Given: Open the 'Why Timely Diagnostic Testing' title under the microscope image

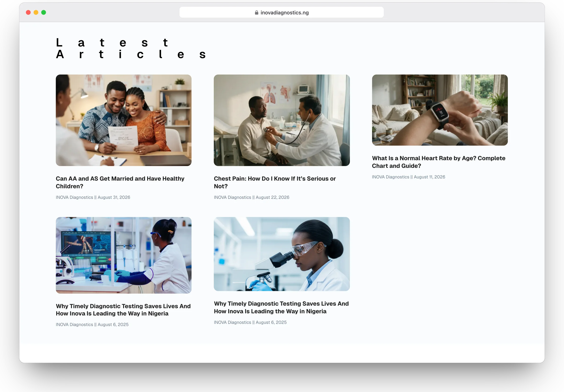Looking at the screenshot, I should point(281,307).
